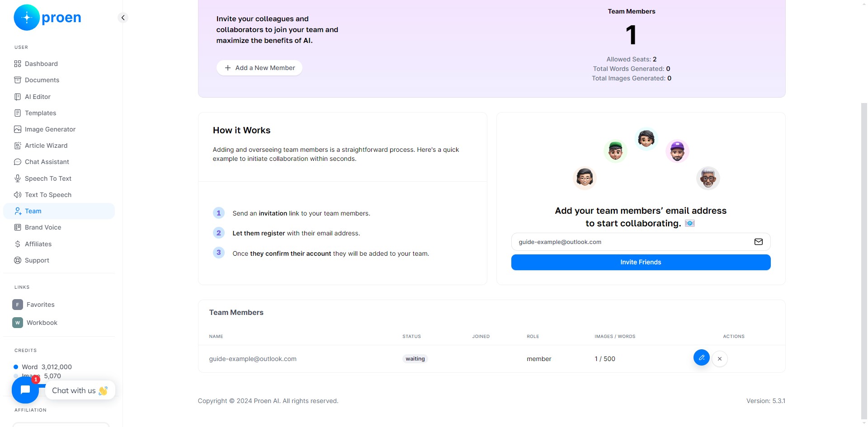
Task: Click the Image Generator picture icon
Action: click(x=18, y=129)
